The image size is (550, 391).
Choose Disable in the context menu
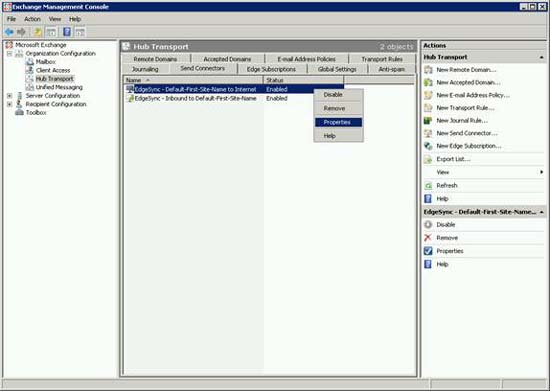tap(338, 95)
